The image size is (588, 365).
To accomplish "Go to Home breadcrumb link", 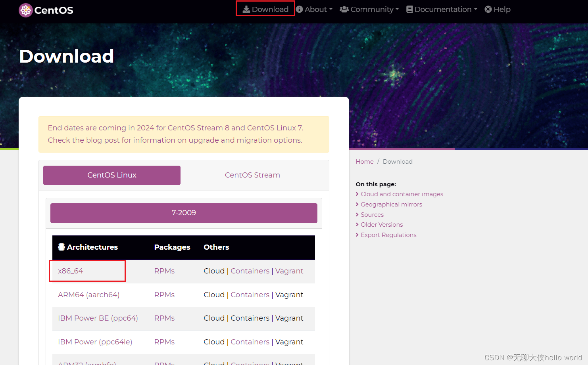I will tap(365, 162).
